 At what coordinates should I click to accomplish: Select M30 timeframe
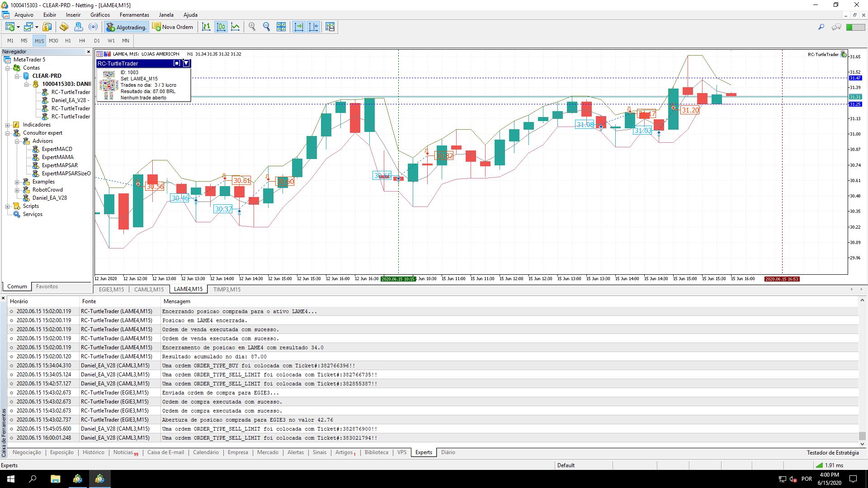click(53, 41)
